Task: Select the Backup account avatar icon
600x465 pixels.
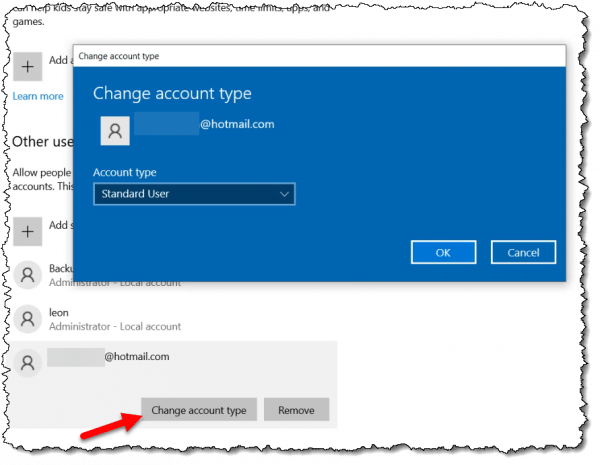Action: (x=28, y=275)
